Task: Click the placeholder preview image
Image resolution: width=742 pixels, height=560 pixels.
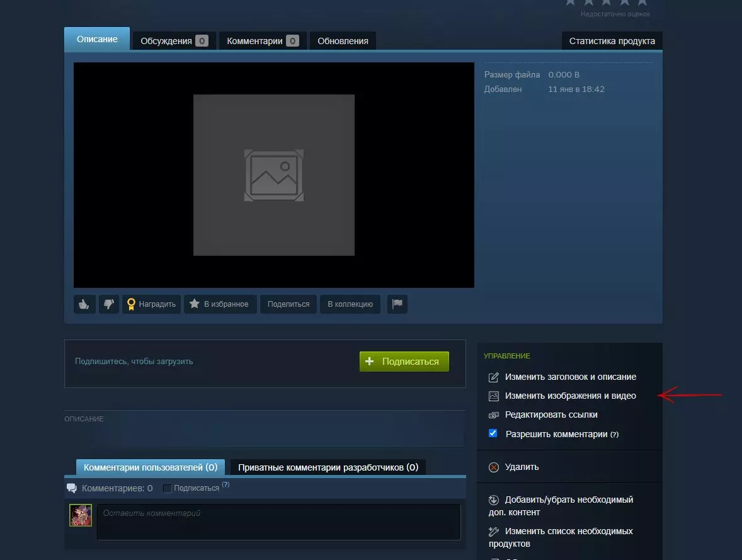Action: tap(273, 175)
